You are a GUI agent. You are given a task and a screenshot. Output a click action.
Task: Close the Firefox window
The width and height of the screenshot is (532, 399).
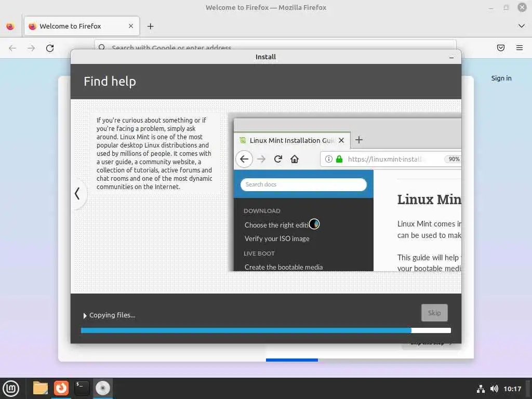(522, 7)
